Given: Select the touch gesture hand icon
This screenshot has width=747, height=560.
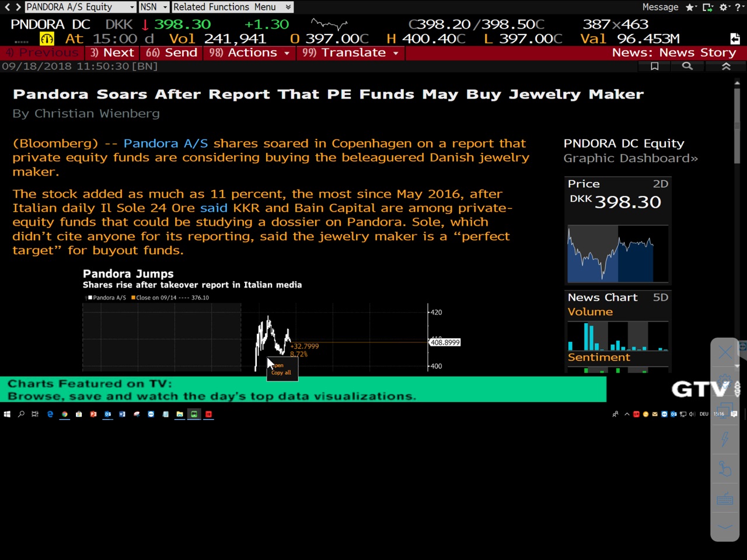Looking at the screenshot, I should click(x=725, y=469).
